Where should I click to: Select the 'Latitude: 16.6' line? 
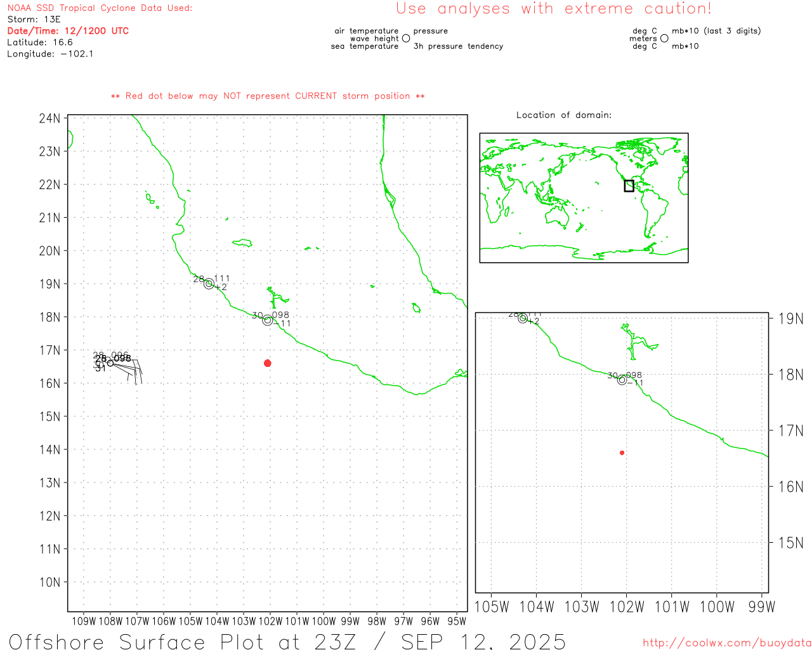40,43
